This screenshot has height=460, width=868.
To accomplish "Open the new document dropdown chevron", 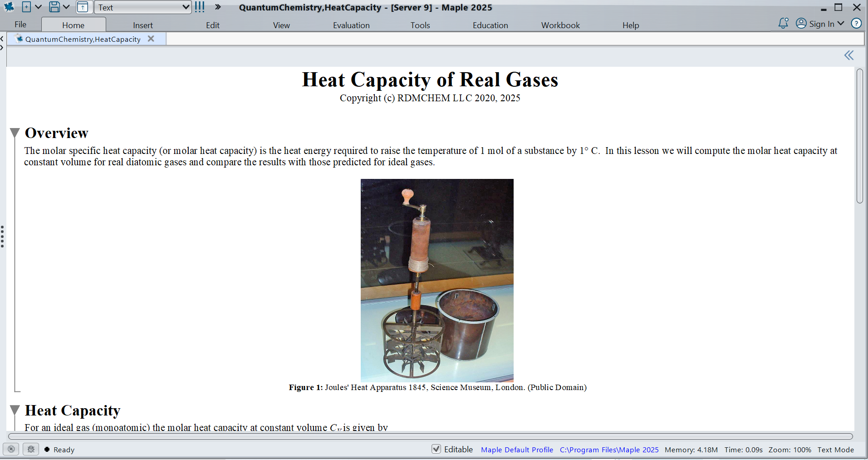I will pyautogui.click(x=39, y=7).
